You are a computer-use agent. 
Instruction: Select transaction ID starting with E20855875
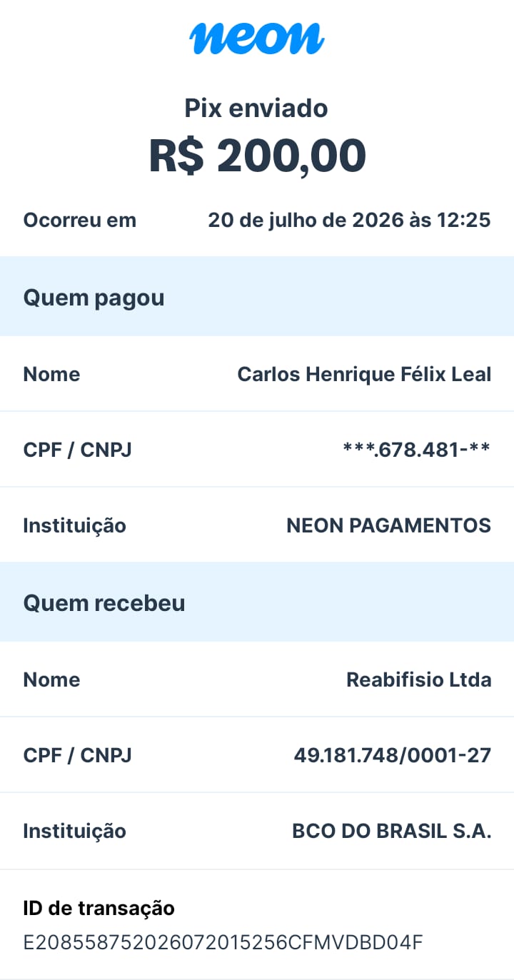point(223,943)
